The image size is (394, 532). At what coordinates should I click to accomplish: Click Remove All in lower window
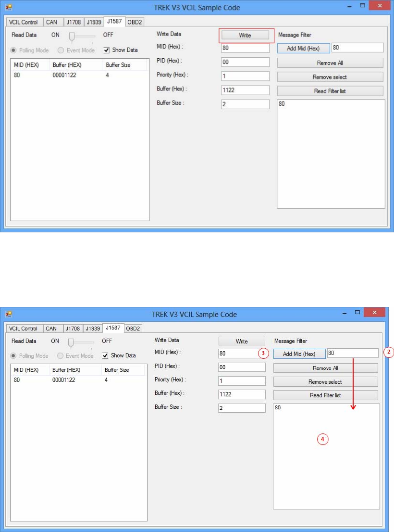click(325, 368)
